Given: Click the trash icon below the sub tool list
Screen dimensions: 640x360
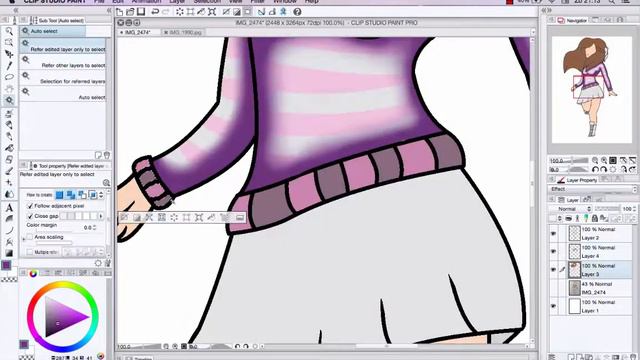Looking at the screenshot, I should tap(107, 155).
